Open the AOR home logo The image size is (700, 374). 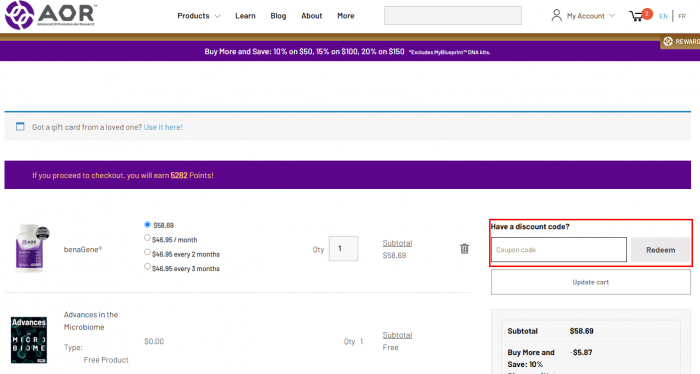pos(50,15)
